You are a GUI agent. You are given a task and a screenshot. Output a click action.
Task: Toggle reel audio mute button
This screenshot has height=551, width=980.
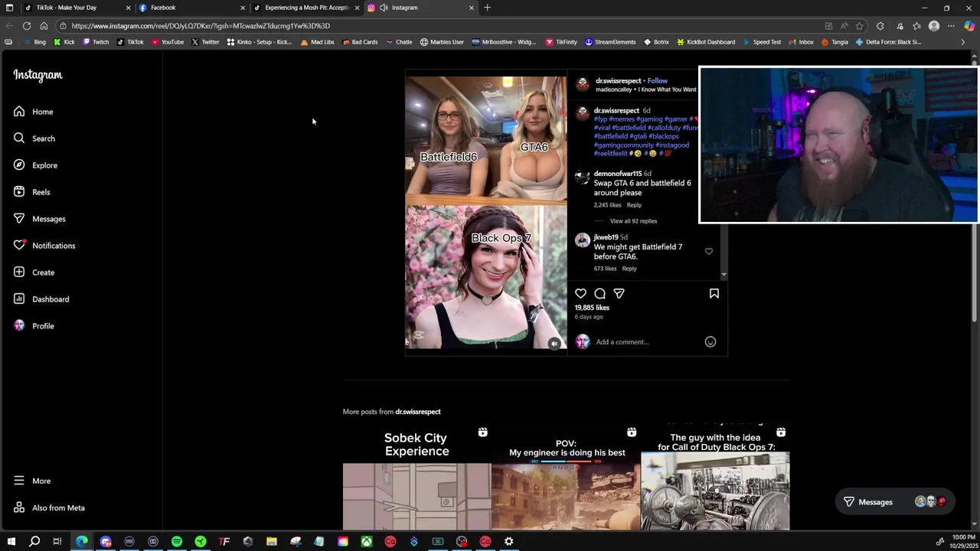tap(554, 344)
